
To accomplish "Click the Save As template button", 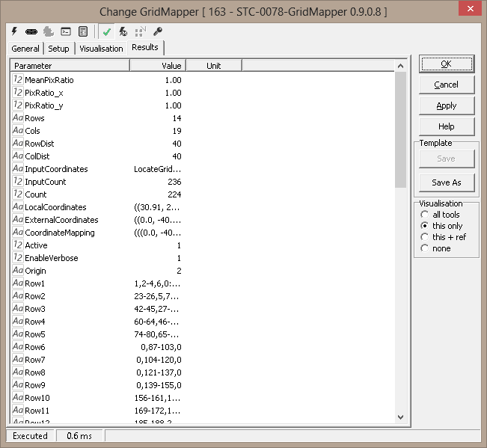I will pos(446,182).
